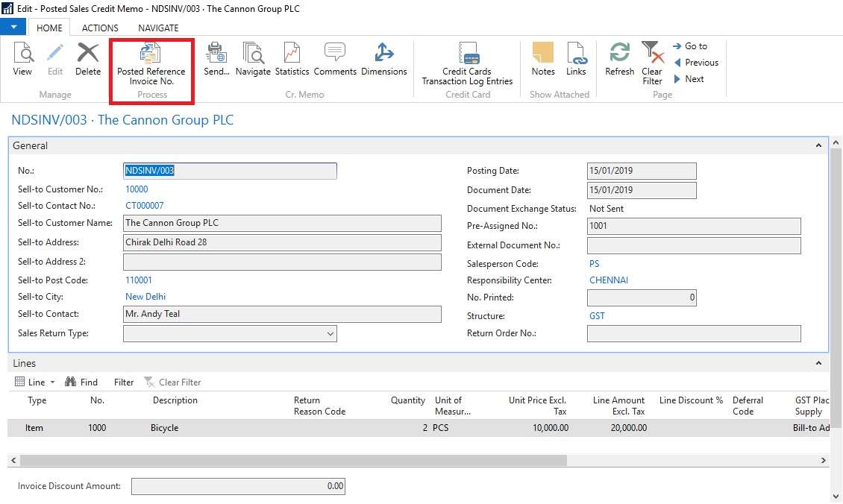The width and height of the screenshot is (843, 504).
Task: Click vertical scrollbar up arrow
Action: 836,143
